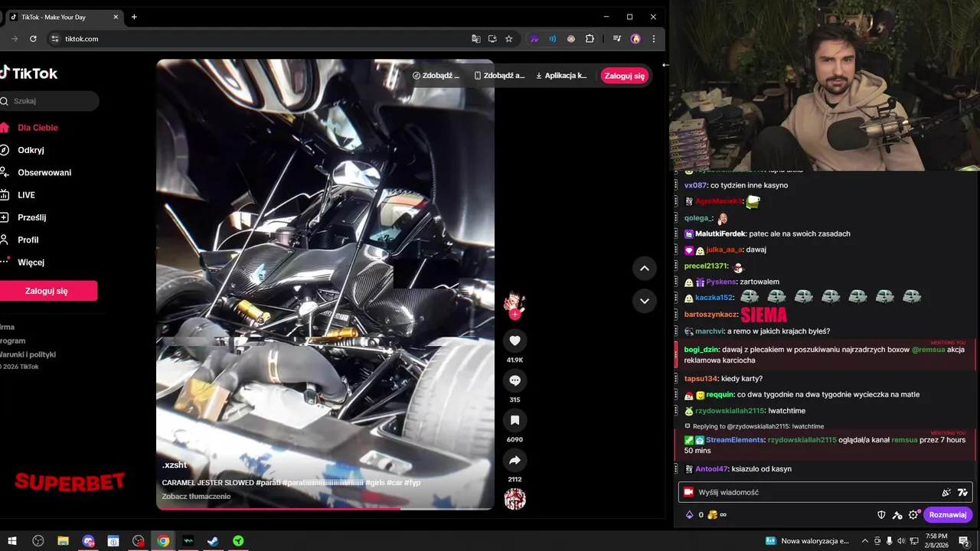Image resolution: width=980 pixels, height=551 pixels.
Task: Open the moderator shield icon in chat
Action: pos(881,515)
